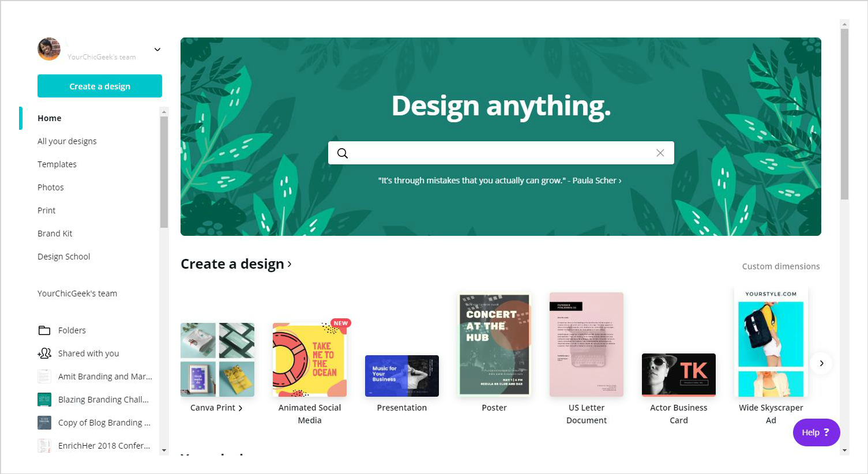Viewport: 868px width, 474px height.
Task: Show next design types with right arrow
Action: coord(821,363)
